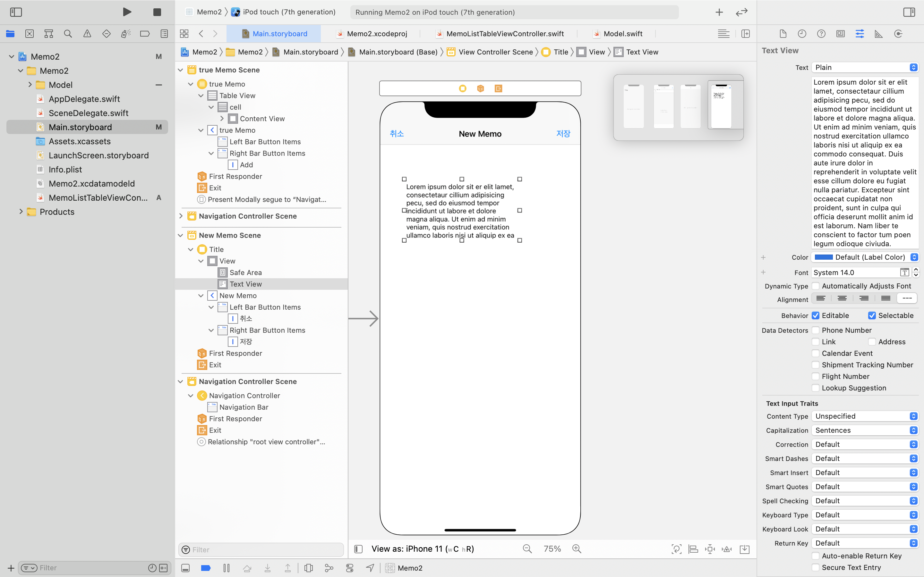Switch to MemoListTableViewController.swift tab
The image size is (924, 577).
pos(505,34)
